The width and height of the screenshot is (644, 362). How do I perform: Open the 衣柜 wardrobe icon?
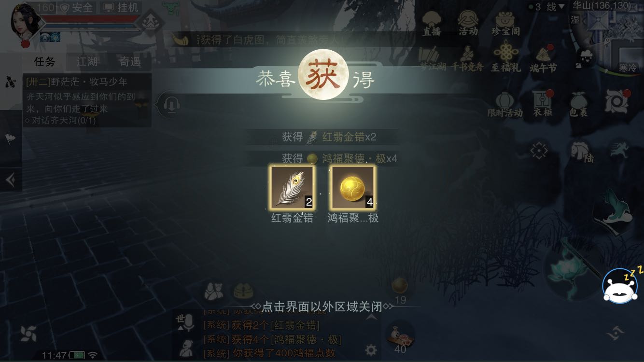click(543, 104)
